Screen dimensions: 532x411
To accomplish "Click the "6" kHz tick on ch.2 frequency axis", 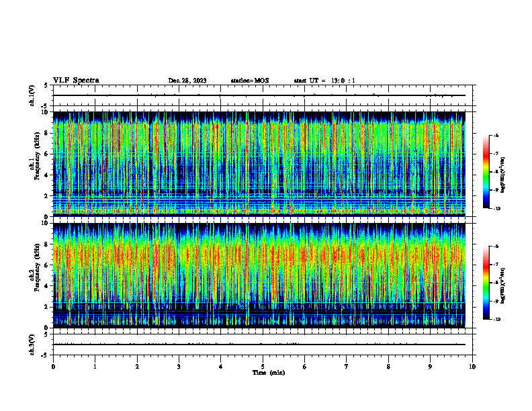I will (x=47, y=265).
